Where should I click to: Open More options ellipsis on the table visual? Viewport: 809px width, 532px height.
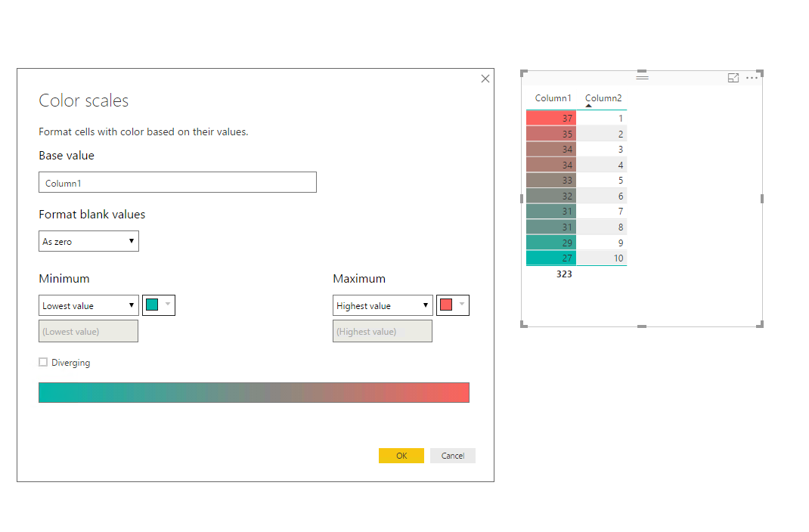[x=752, y=78]
